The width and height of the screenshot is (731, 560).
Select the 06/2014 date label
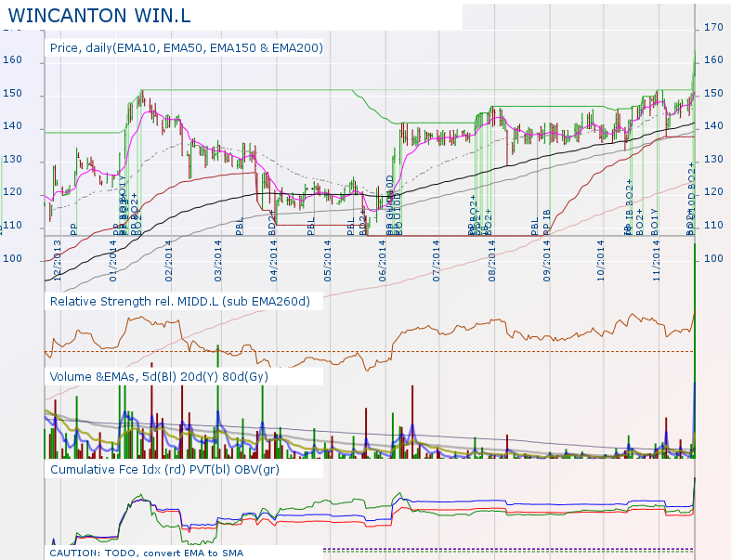pos(383,260)
